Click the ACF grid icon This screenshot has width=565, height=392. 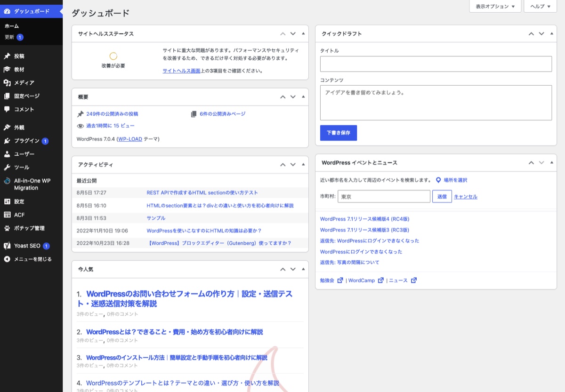tap(7, 215)
